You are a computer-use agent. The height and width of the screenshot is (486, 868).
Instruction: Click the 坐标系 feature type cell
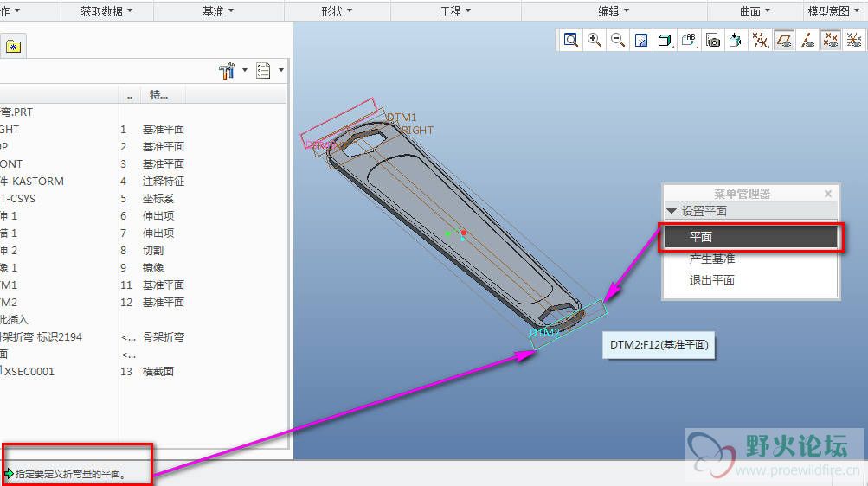158,199
